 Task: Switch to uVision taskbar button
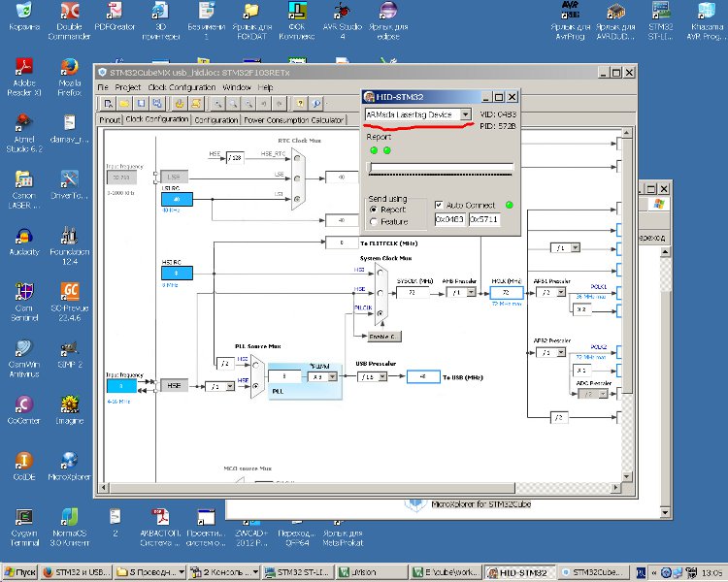(371, 572)
